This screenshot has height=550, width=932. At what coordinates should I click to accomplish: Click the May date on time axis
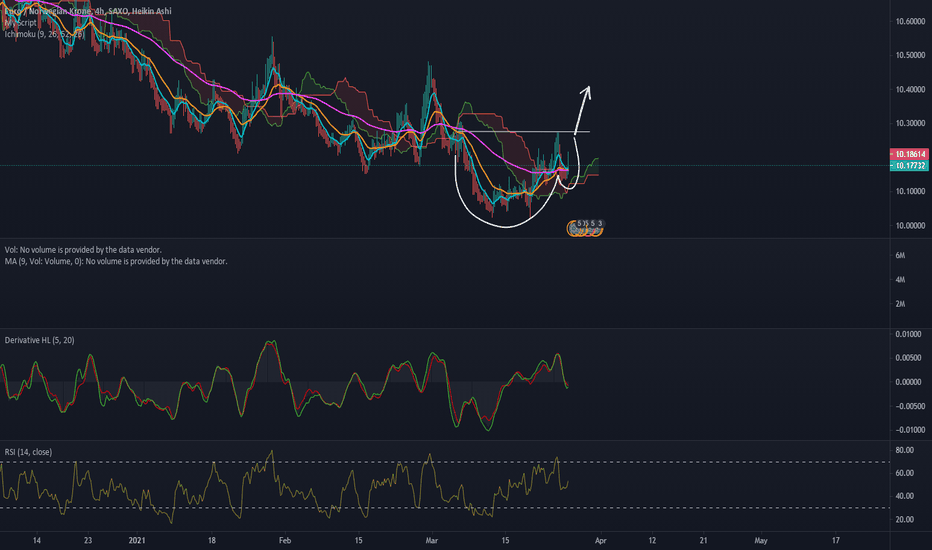[761, 540]
